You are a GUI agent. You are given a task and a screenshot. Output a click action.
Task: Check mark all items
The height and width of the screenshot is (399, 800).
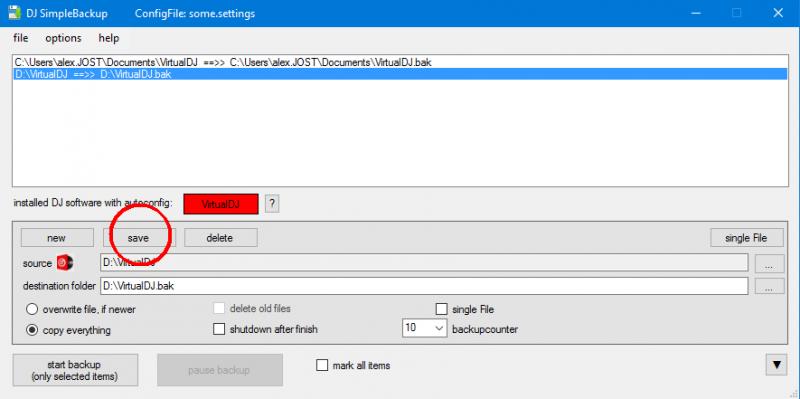click(322, 365)
